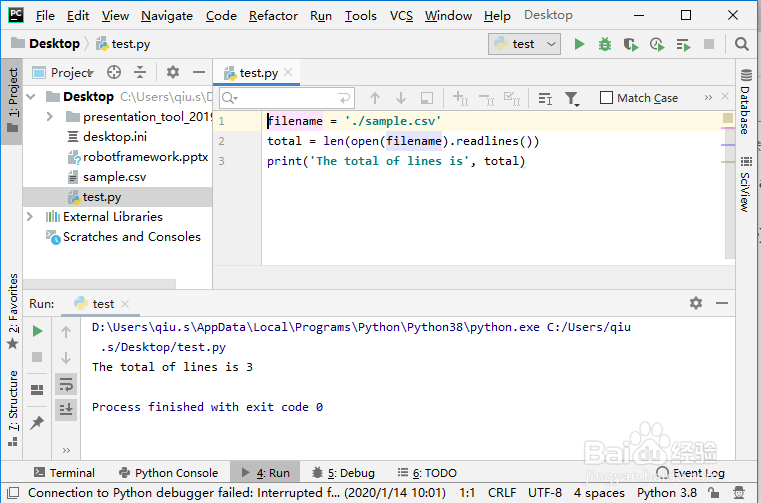Screen dimensions: 761x503
Task: Toggle read-only lock icon in status bar
Action: click(x=713, y=493)
